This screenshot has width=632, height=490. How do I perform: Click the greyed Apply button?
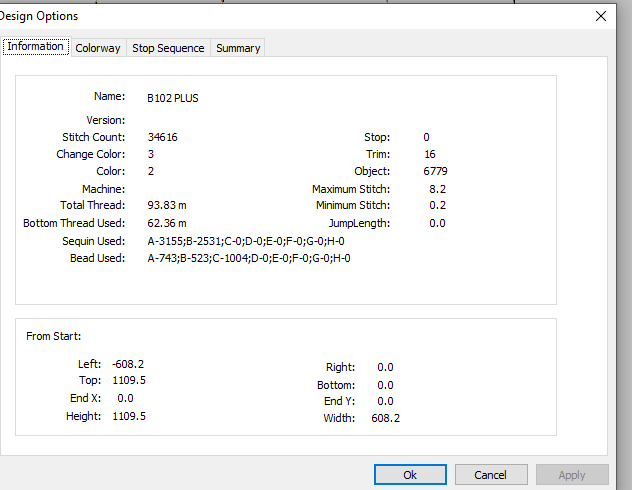[572, 475]
